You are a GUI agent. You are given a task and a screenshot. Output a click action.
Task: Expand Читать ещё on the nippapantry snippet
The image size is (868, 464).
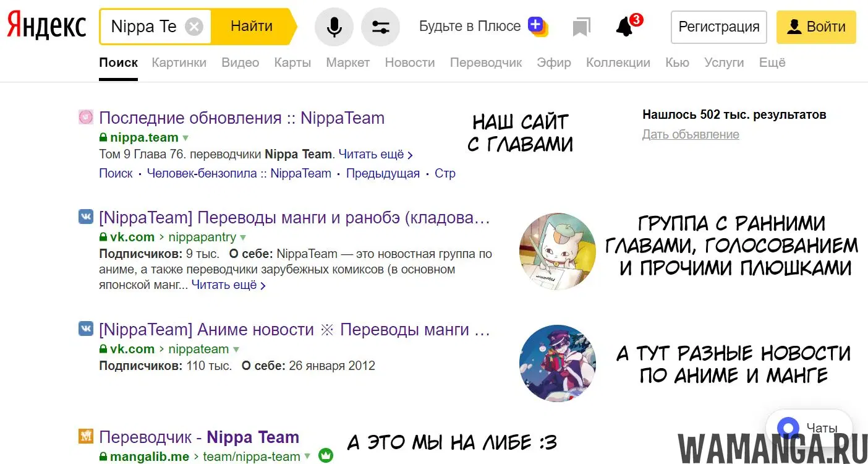(x=229, y=285)
